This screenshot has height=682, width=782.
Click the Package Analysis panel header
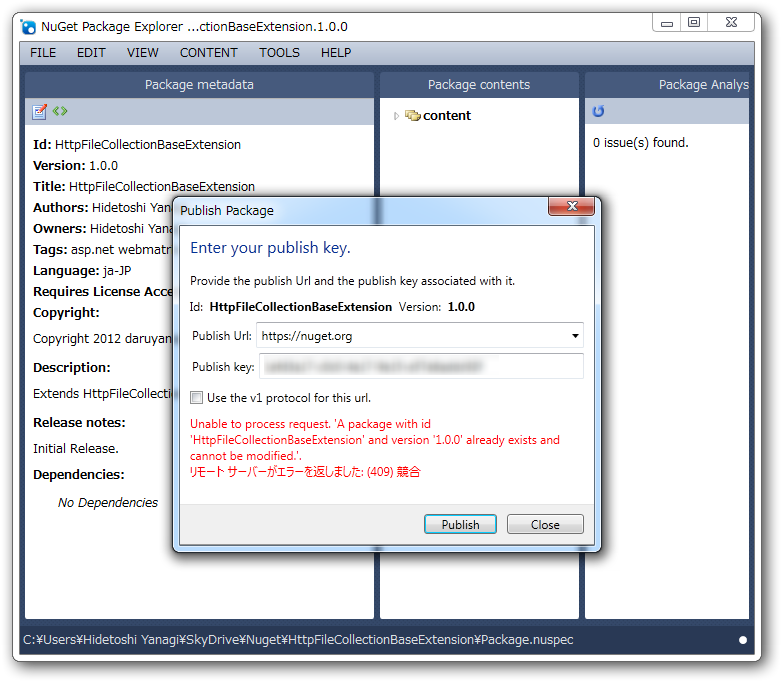point(667,85)
